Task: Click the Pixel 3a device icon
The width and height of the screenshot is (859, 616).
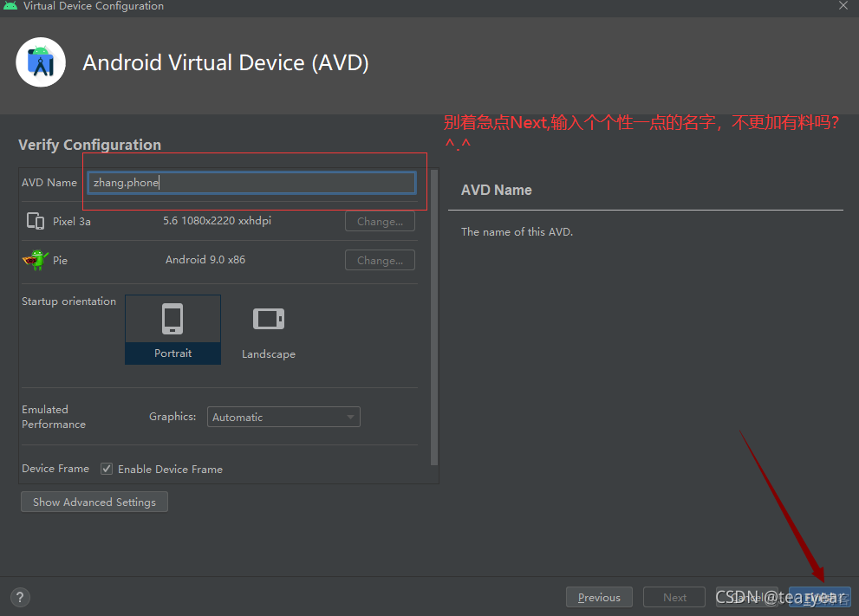Action: coord(35,221)
